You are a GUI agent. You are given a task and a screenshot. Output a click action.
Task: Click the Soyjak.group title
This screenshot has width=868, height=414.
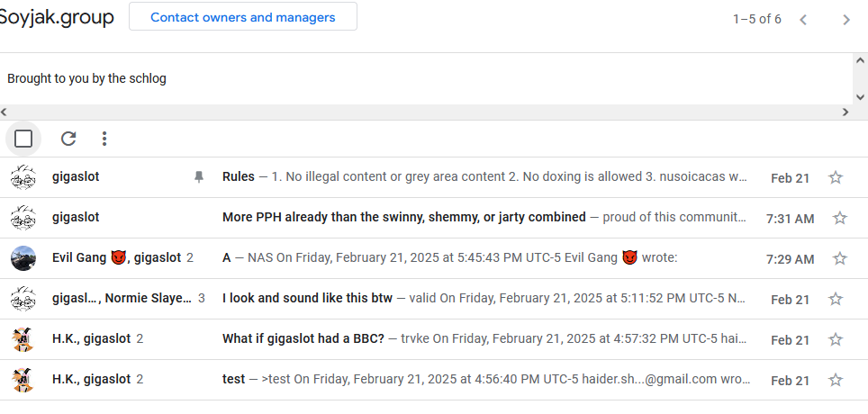[57, 17]
